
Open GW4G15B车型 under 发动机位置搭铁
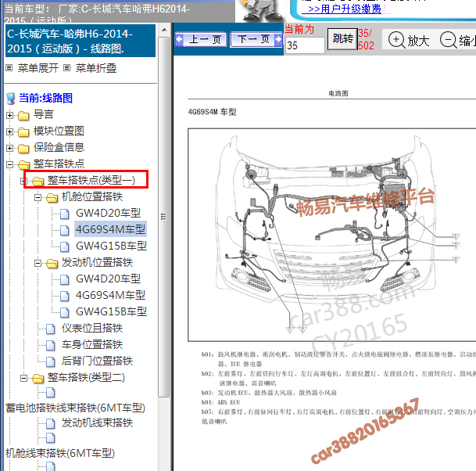pyautogui.click(x=111, y=311)
